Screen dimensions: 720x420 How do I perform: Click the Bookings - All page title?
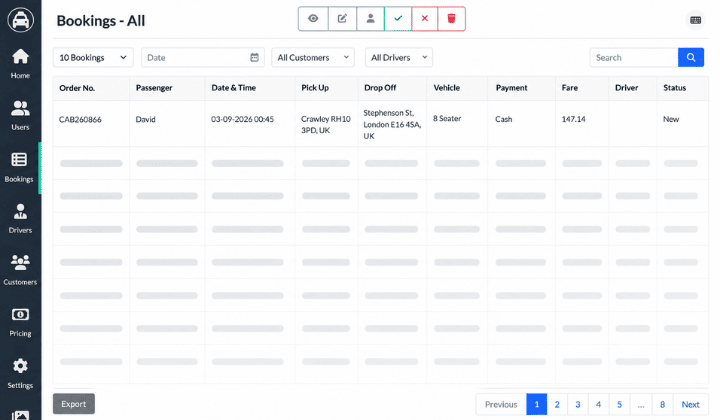101,21
